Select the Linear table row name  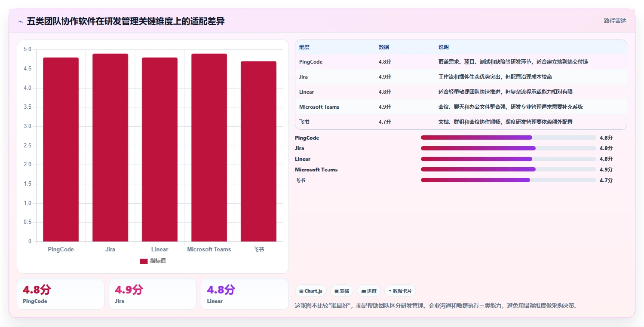307,92
